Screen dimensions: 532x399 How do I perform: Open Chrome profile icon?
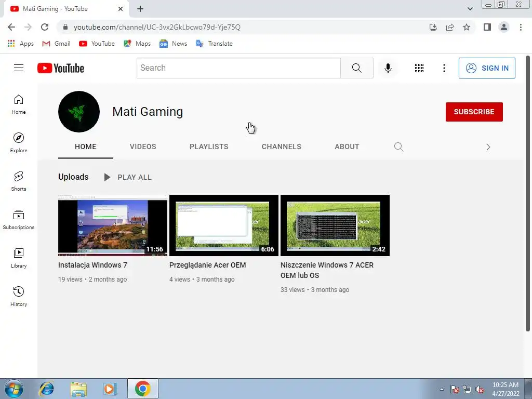coord(504,27)
